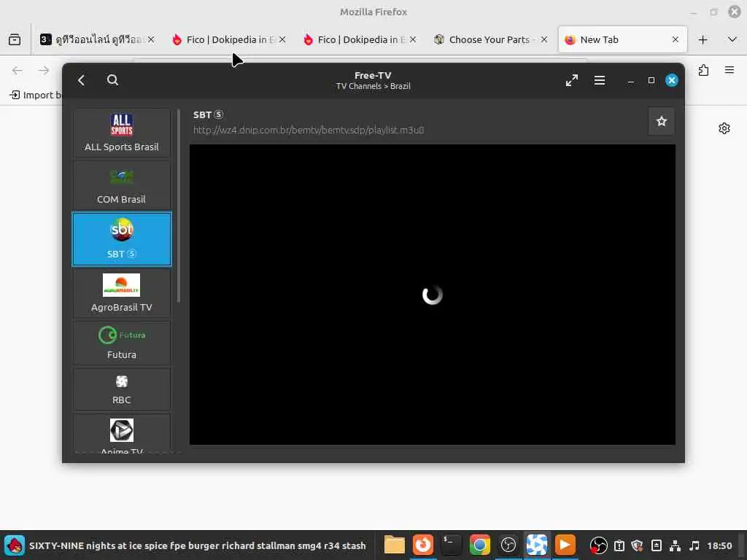This screenshot has height=560, width=747.
Task: Click the channel list scrollbar
Action: tap(179, 206)
